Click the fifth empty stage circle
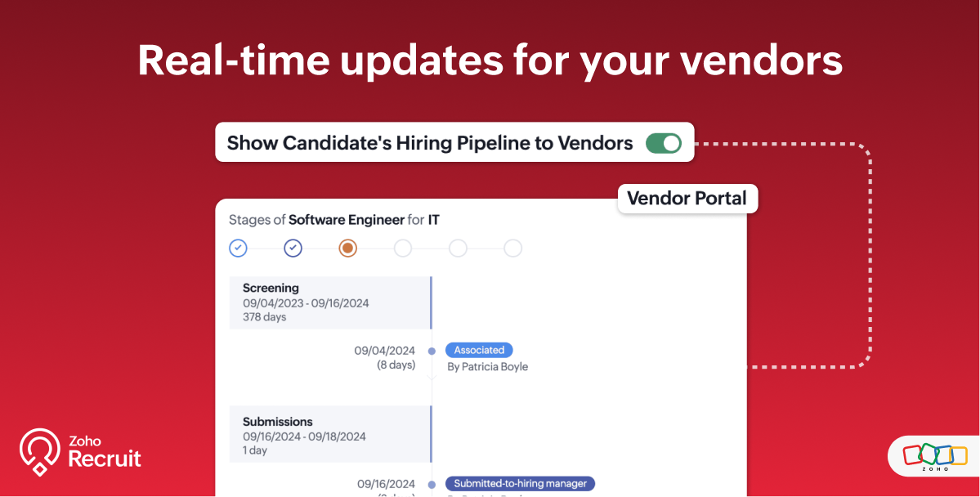This screenshot has height=497, width=980. [x=458, y=248]
